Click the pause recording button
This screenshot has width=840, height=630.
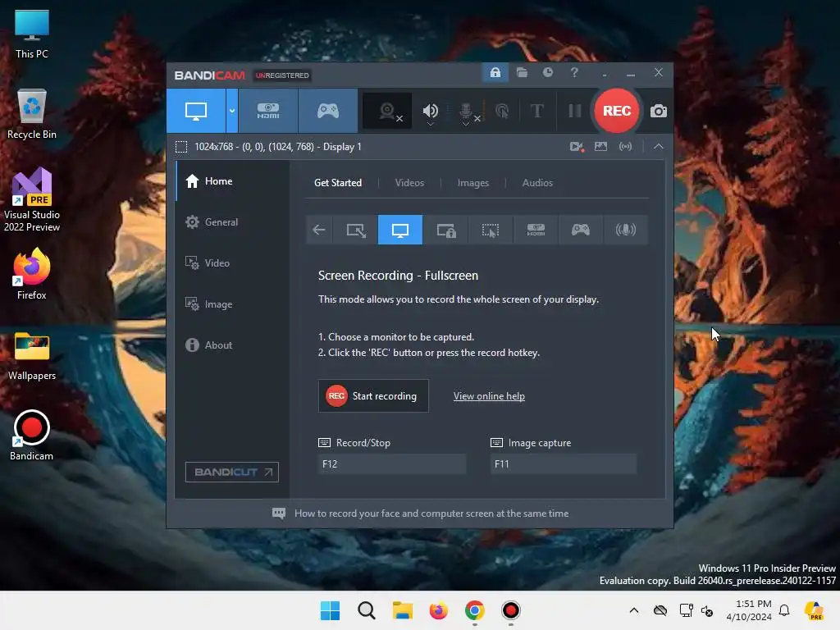click(575, 111)
